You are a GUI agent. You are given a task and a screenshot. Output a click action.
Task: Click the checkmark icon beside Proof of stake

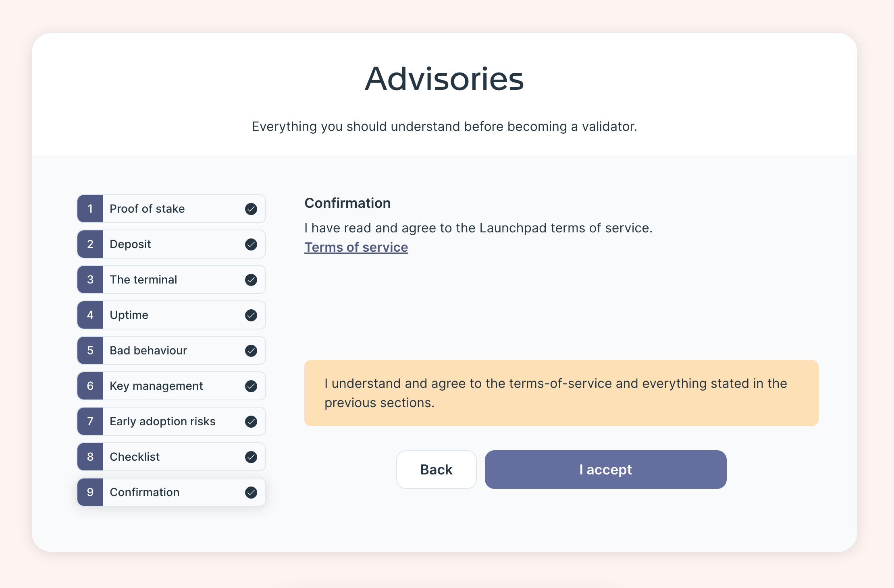coord(251,209)
